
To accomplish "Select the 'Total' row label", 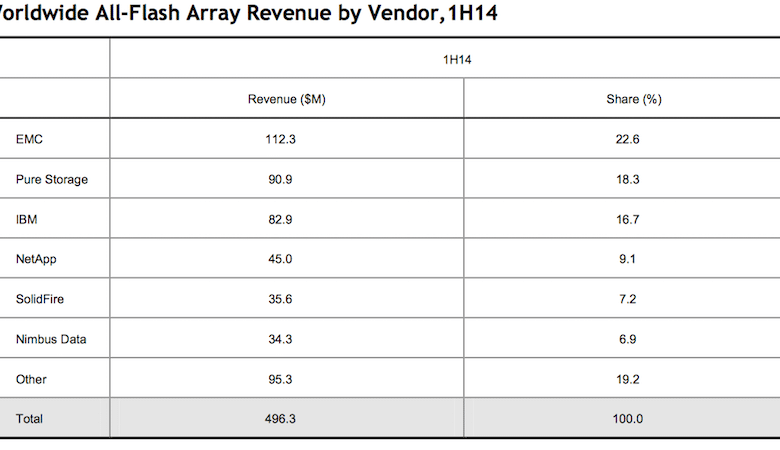I will click(29, 419).
